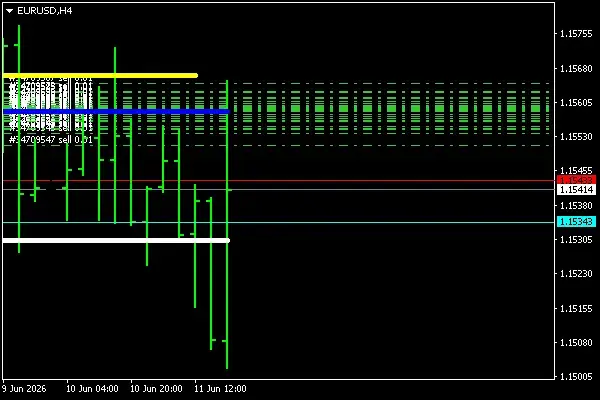Click the 1.15530 price axis label
This screenshot has height=400, width=600.
click(576, 137)
